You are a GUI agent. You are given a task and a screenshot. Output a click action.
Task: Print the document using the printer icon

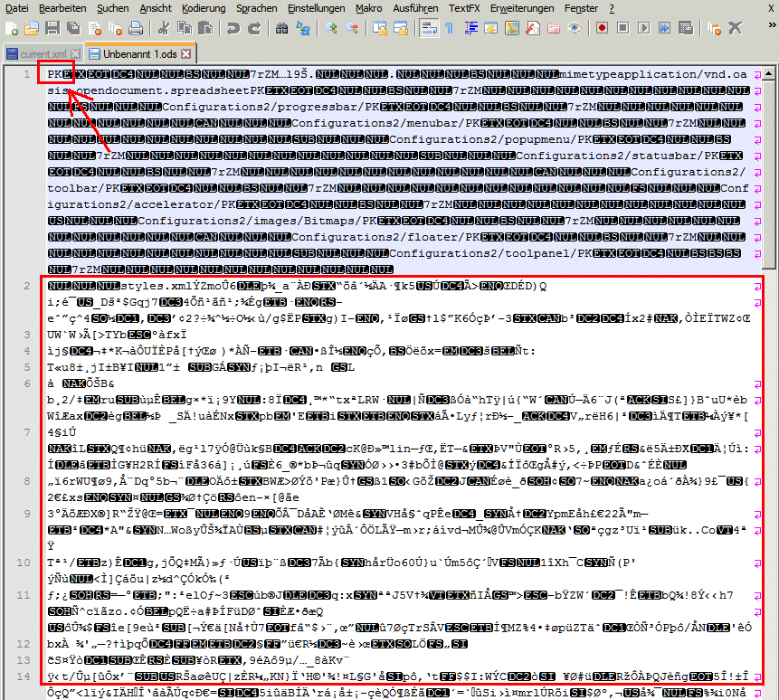pos(136,28)
